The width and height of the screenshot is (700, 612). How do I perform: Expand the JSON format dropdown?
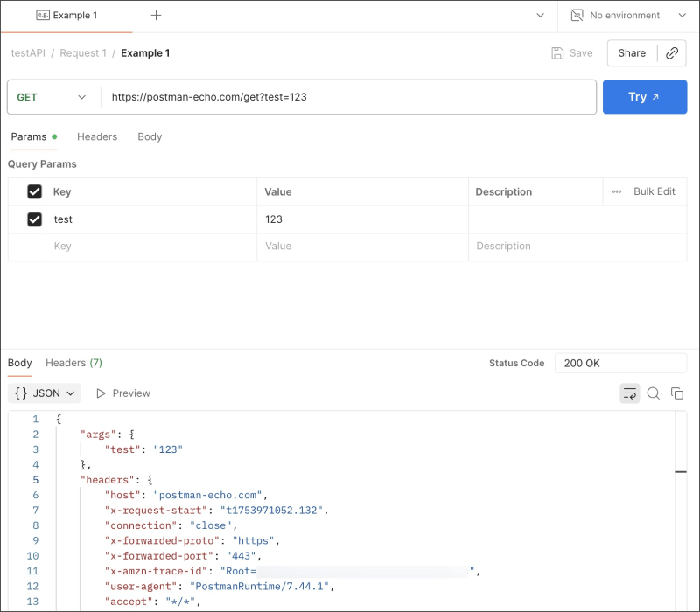[45, 393]
